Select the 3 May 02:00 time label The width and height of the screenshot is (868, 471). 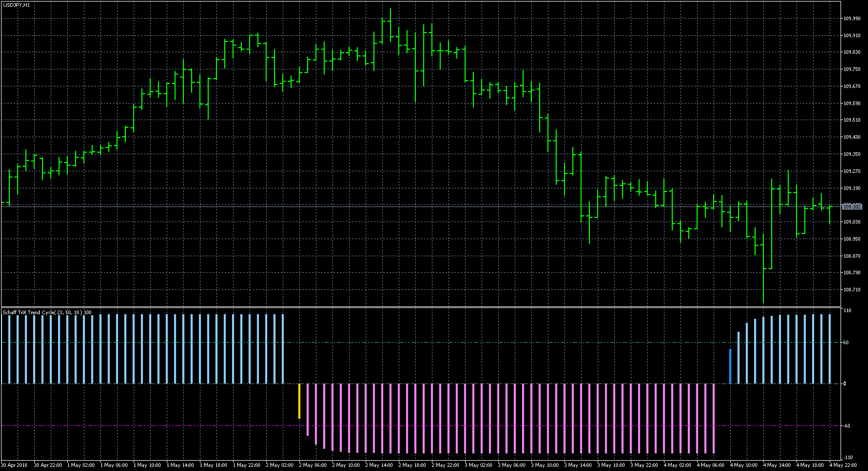point(479,465)
